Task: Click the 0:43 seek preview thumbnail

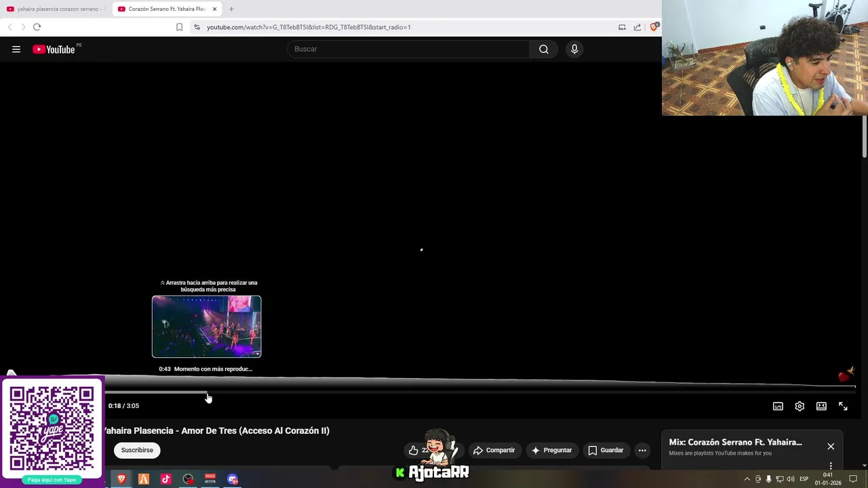Action: (x=206, y=327)
